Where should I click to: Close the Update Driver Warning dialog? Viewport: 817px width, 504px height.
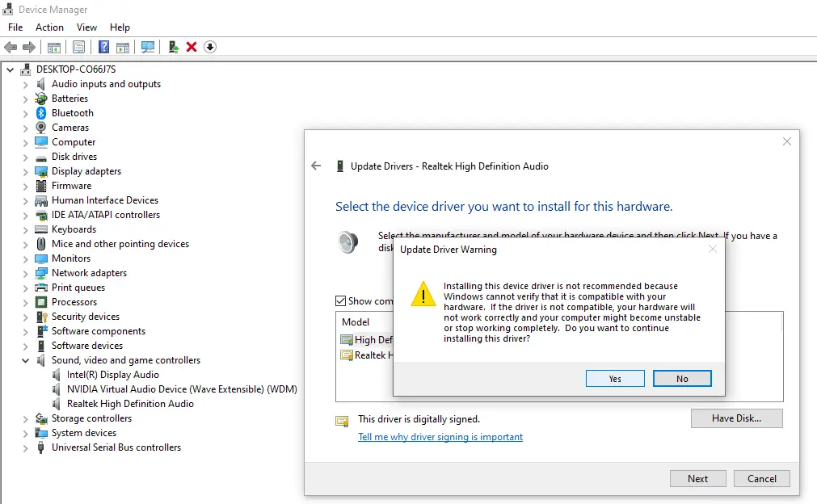point(713,250)
